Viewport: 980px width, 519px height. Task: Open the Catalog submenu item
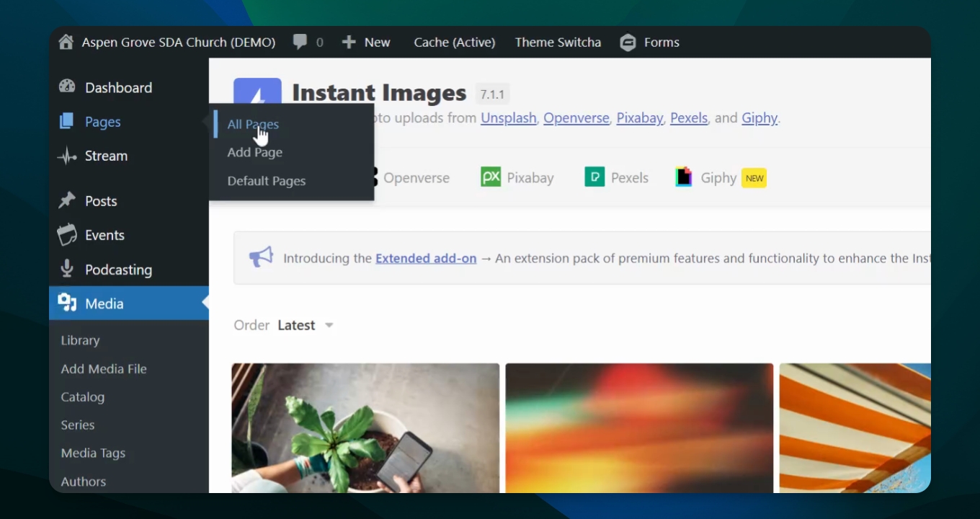(x=83, y=396)
